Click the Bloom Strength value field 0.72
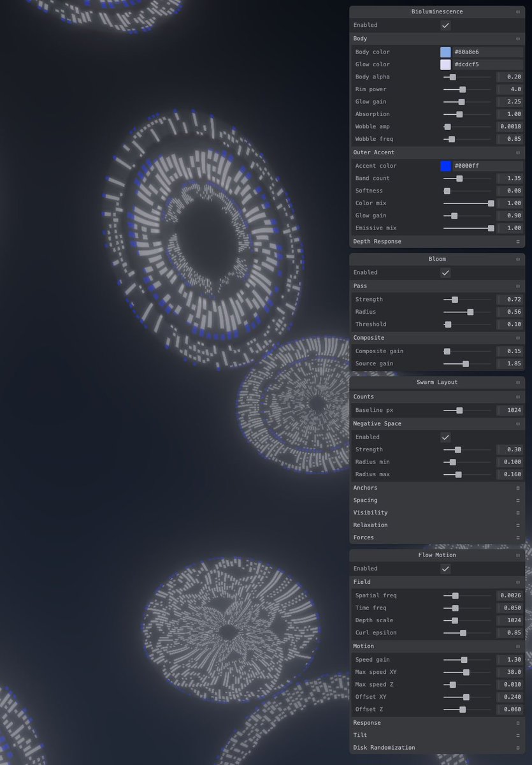Viewport: 532px width, 765px height. [x=510, y=300]
